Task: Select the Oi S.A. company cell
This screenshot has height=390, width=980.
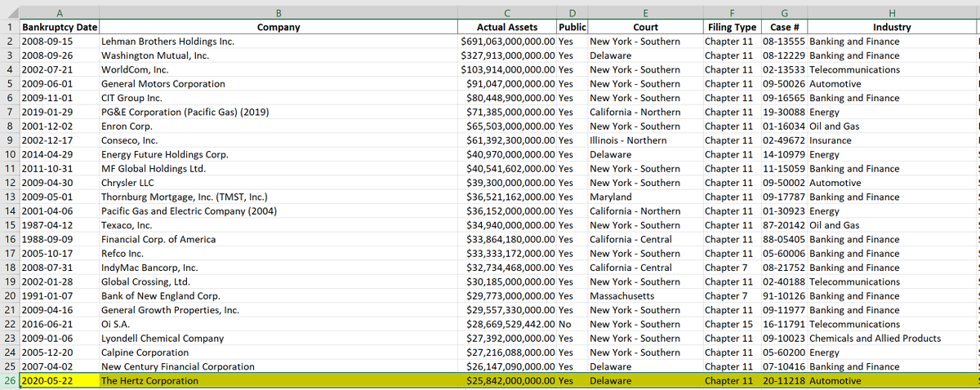Action: click(278, 324)
